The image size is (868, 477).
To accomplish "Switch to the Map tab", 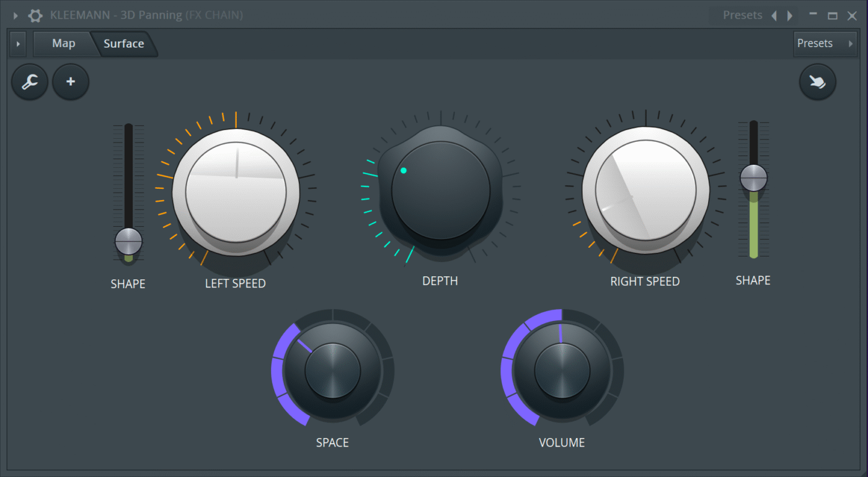I will (63, 43).
